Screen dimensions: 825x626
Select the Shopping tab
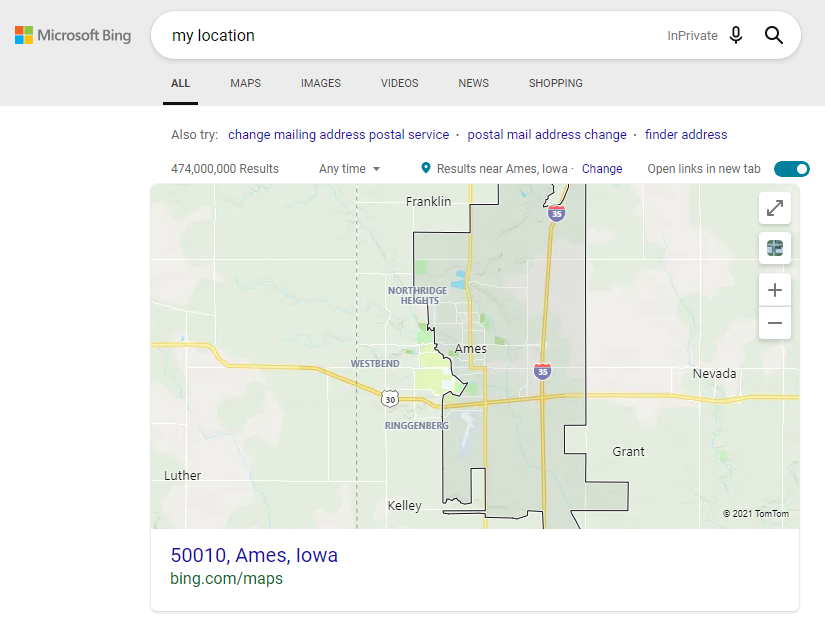(x=555, y=83)
